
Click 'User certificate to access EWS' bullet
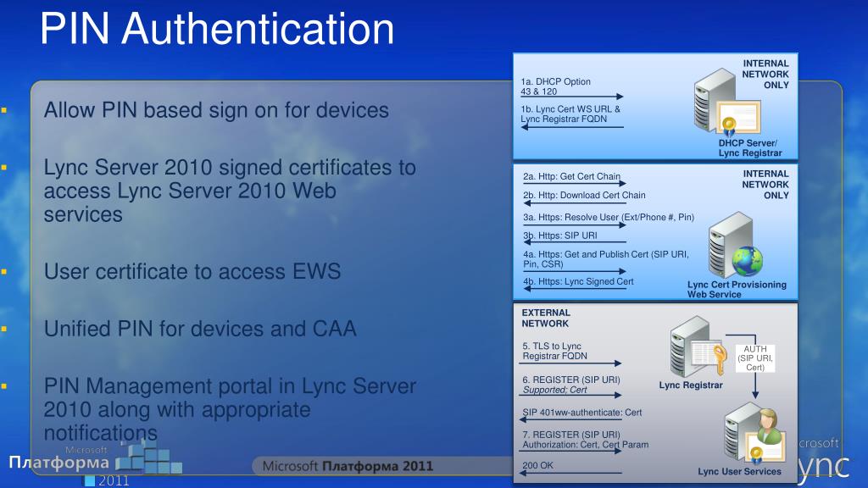192,272
